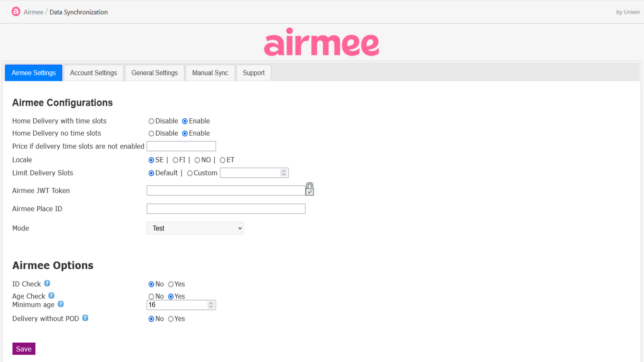Image resolution: width=644 pixels, height=362 pixels.
Task: Click the padlock icon next to Airmee JWT Token
Action: (x=309, y=189)
